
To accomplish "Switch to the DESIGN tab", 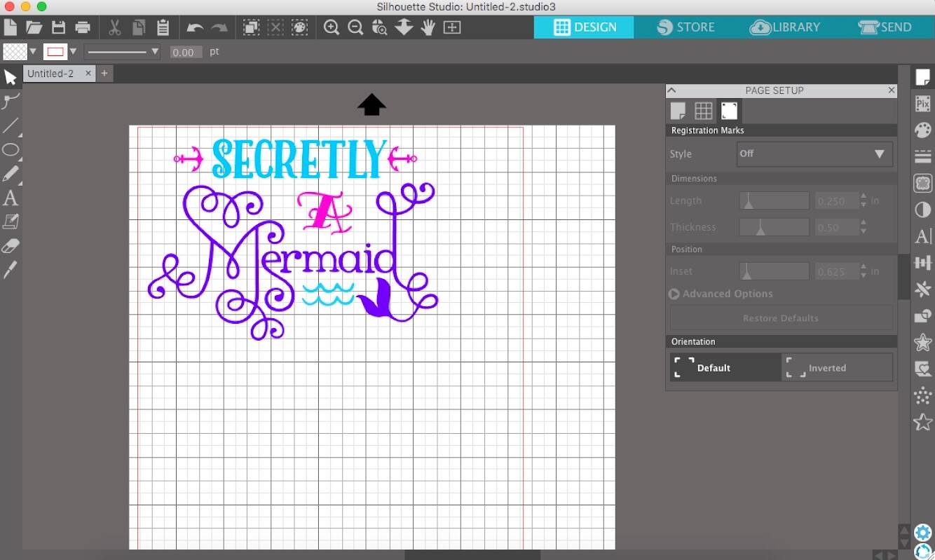I will [585, 27].
